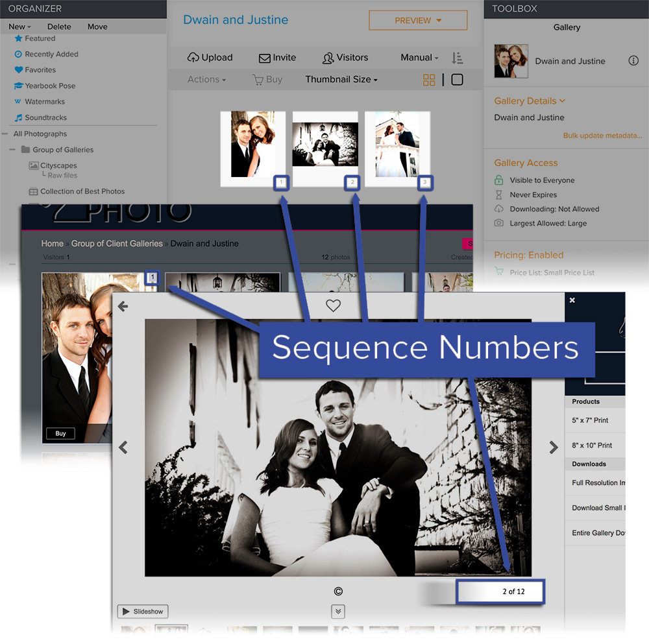Click the Move menu item

tap(97, 27)
